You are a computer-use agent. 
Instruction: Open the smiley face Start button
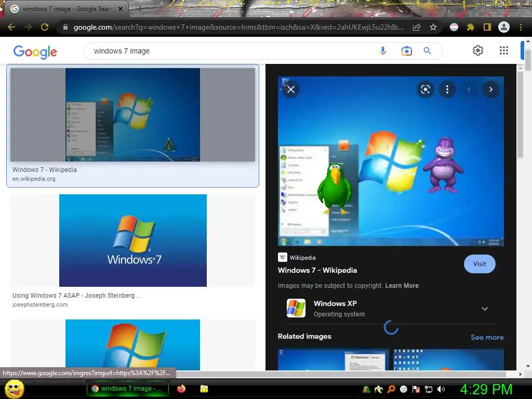click(x=14, y=389)
